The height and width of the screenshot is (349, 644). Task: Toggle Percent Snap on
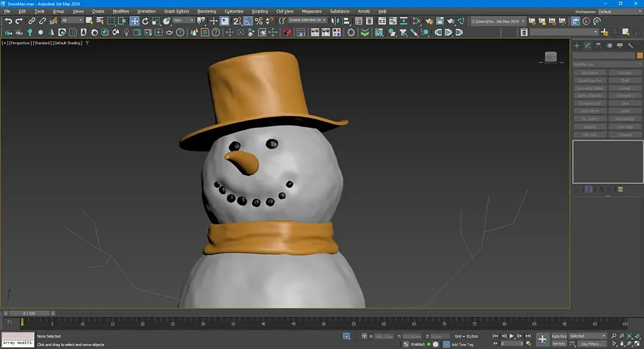(259, 21)
